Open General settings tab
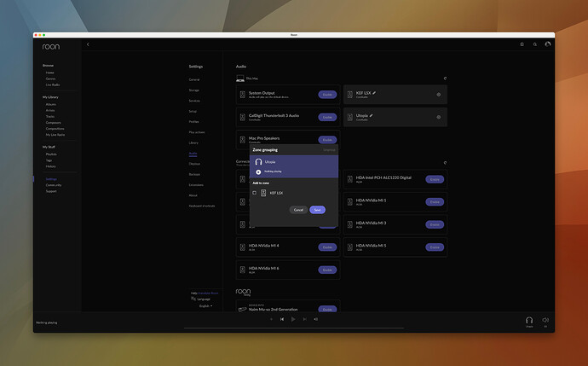The height and width of the screenshot is (366, 588). [x=194, y=79]
